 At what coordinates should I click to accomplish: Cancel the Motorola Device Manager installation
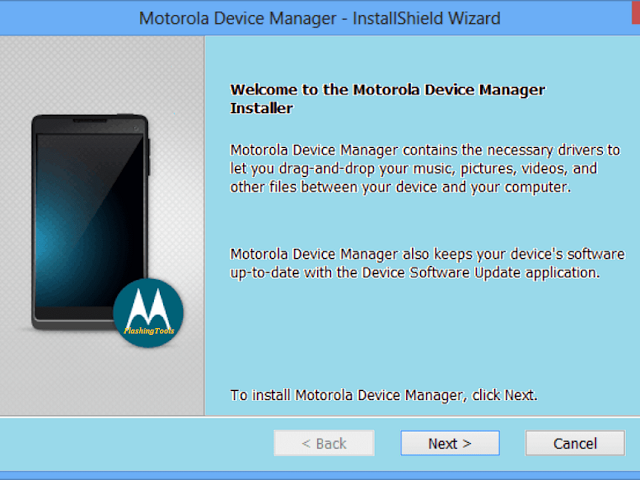pos(575,443)
